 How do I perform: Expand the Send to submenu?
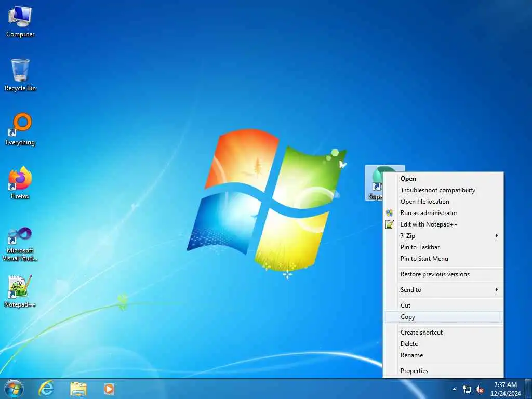click(443, 290)
